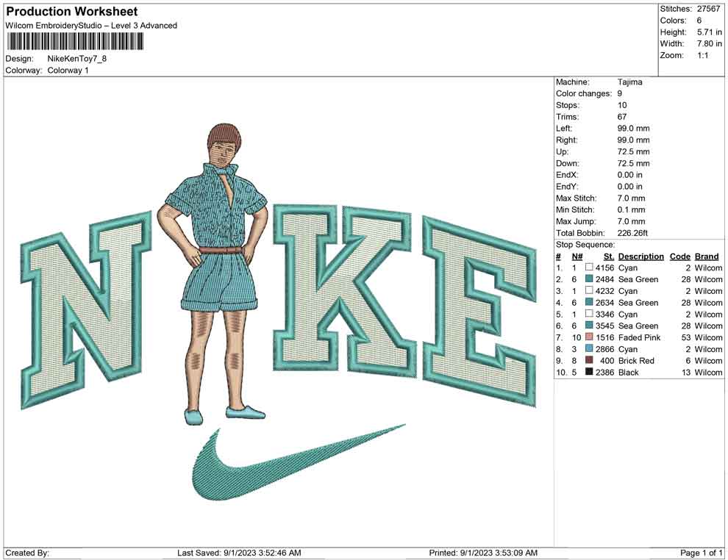Click the "Max Stitch:" label
Viewport: 728px width, 560px height.
coord(577,198)
